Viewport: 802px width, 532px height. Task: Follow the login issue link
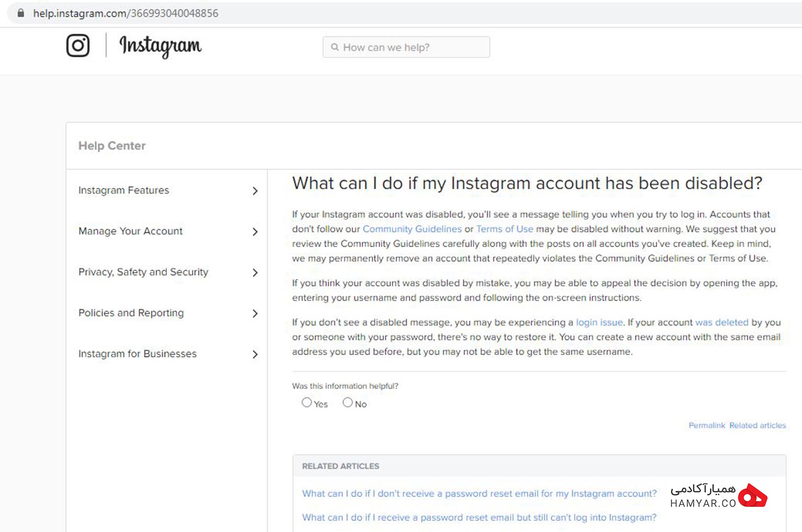[x=599, y=322]
